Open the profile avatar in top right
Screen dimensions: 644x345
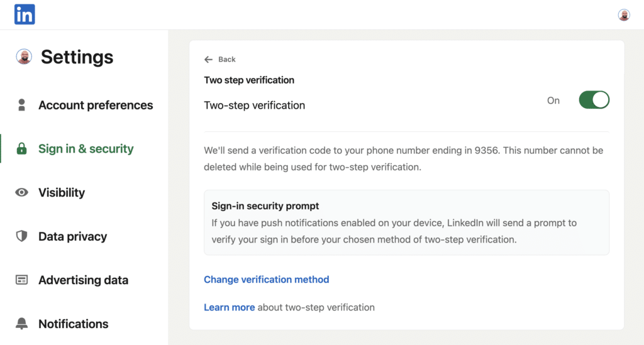point(624,15)
